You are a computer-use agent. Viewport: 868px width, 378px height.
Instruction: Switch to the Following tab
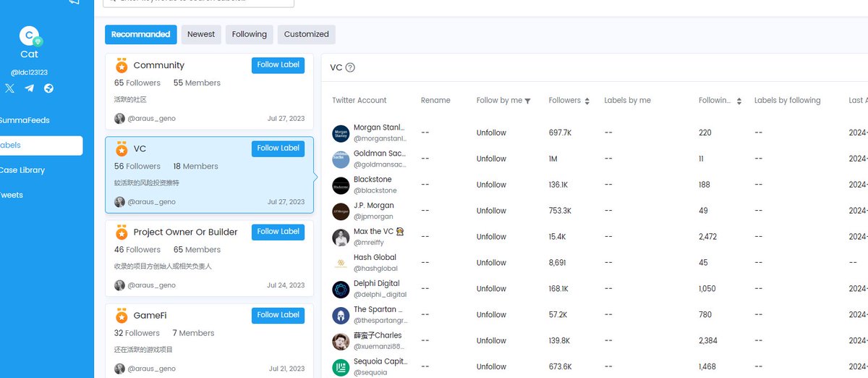pos(250,34)
